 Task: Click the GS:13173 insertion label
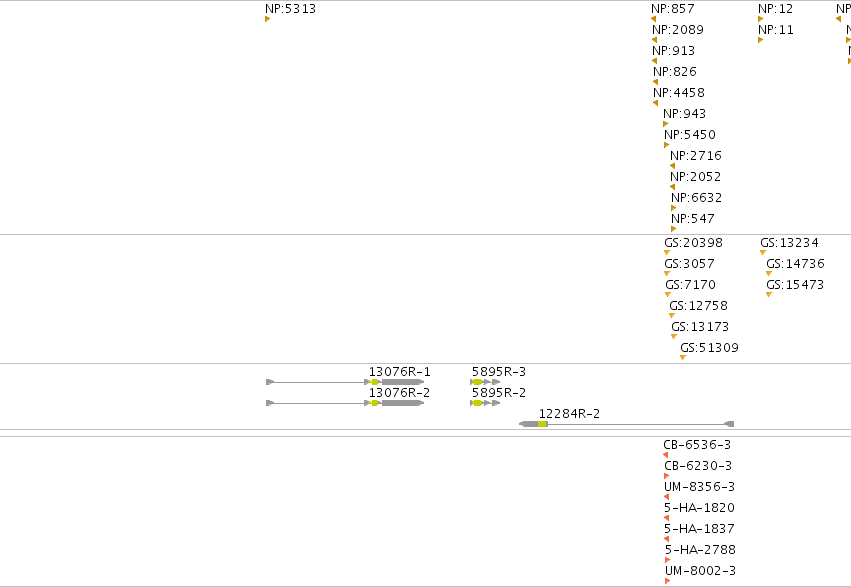coord(700,327)
